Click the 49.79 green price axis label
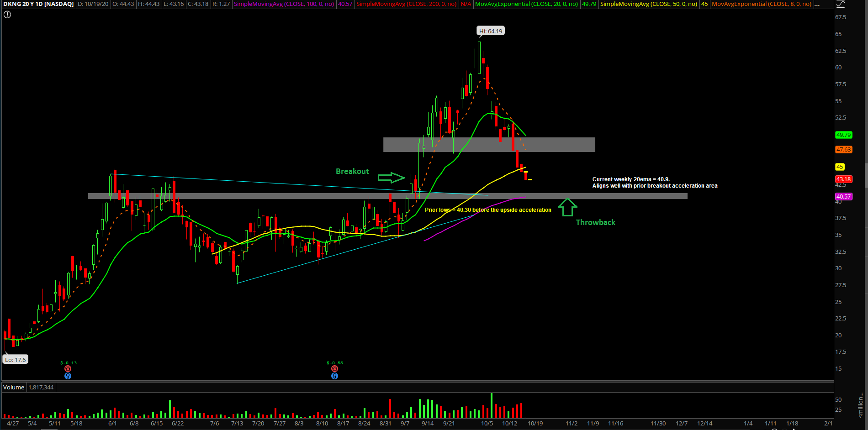The image size is (868, 430). point(843,135)
